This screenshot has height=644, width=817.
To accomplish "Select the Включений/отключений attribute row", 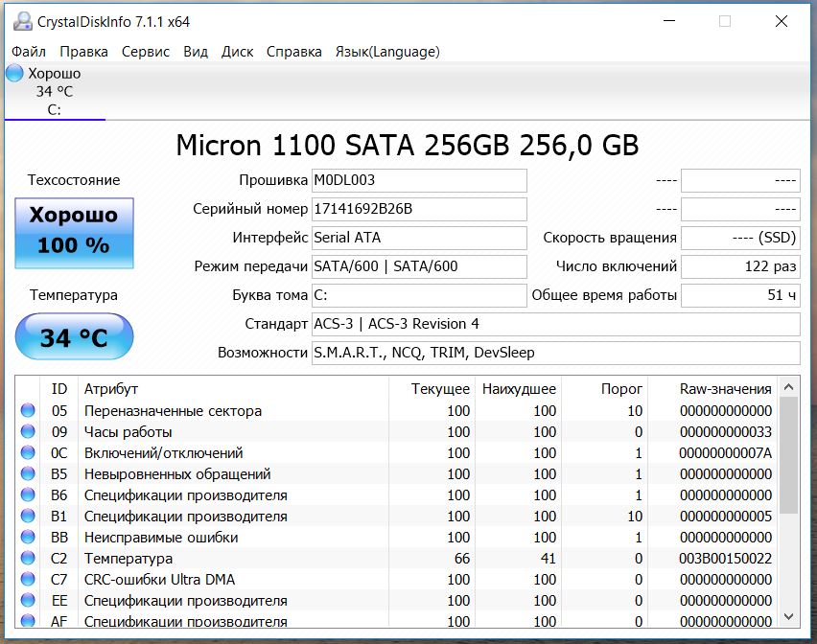I will point(397,453).
